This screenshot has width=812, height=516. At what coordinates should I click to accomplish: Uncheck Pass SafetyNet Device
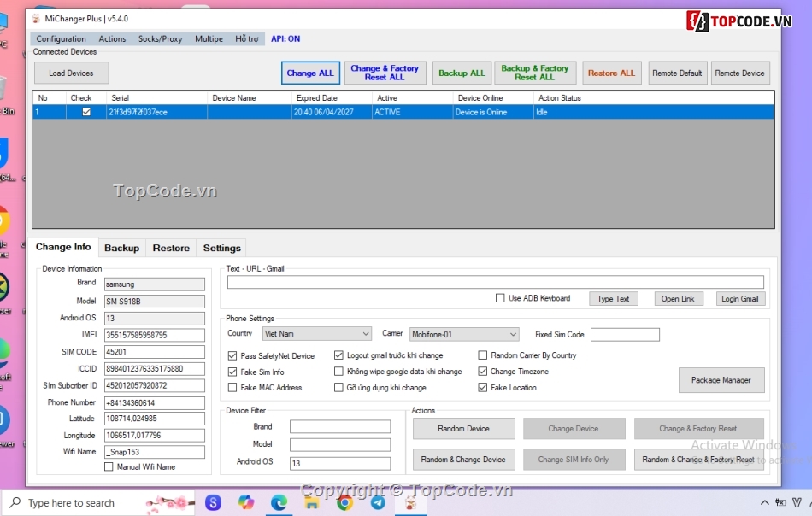point(232,355)
